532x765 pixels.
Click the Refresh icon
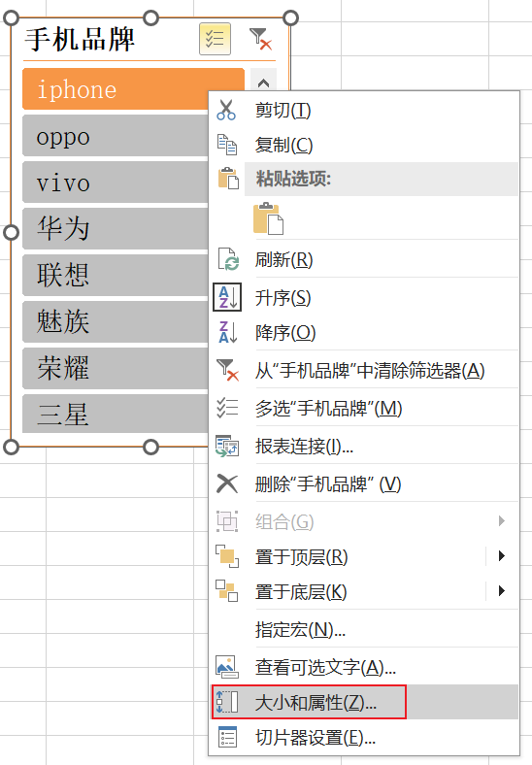228,259
